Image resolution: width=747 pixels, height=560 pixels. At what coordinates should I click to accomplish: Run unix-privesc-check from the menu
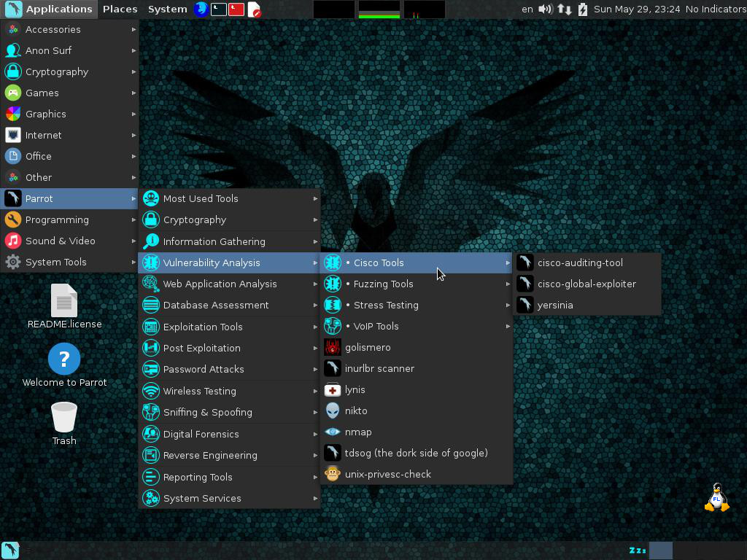(387, 474)
